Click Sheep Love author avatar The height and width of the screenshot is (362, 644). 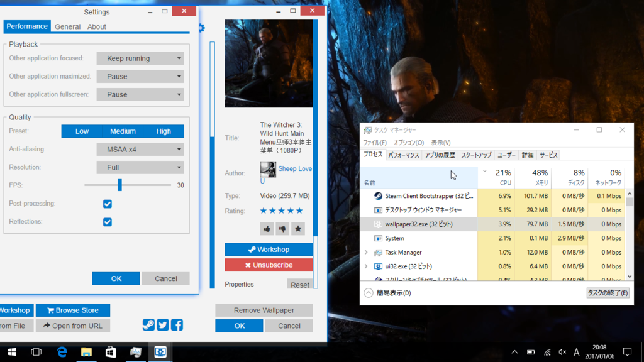click(x=268, y=169)
